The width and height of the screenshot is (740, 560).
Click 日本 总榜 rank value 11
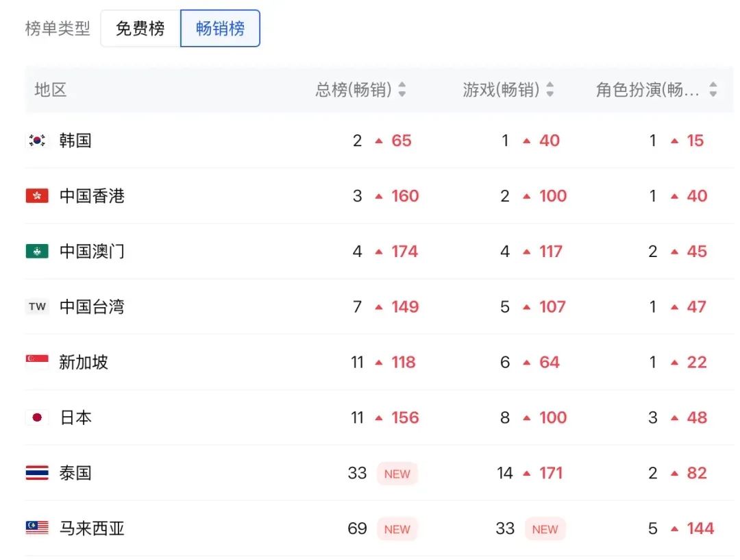(357, 417)
